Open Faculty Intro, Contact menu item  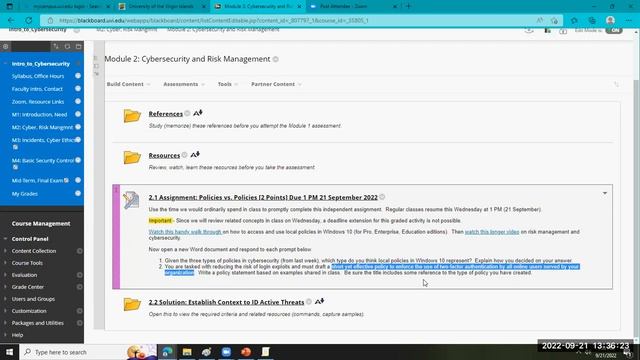pos(37,89)
